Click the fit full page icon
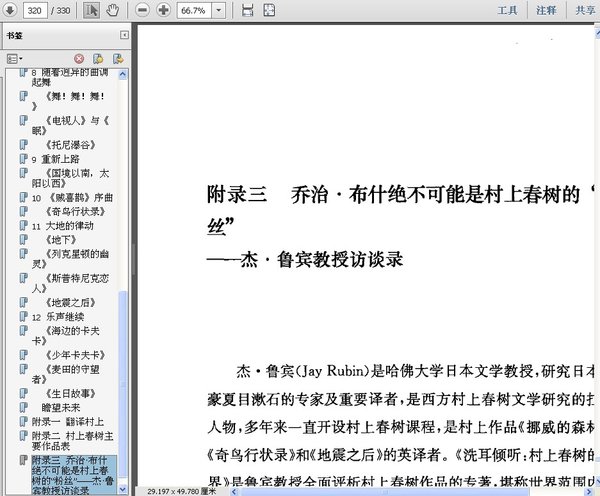 (x=269, y=10)
